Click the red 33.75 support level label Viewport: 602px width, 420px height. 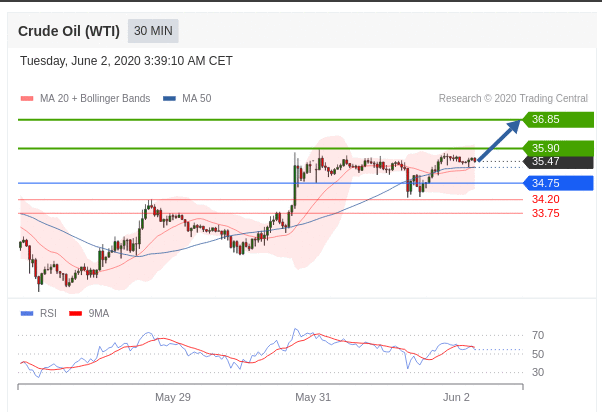[x=546, y=213]
